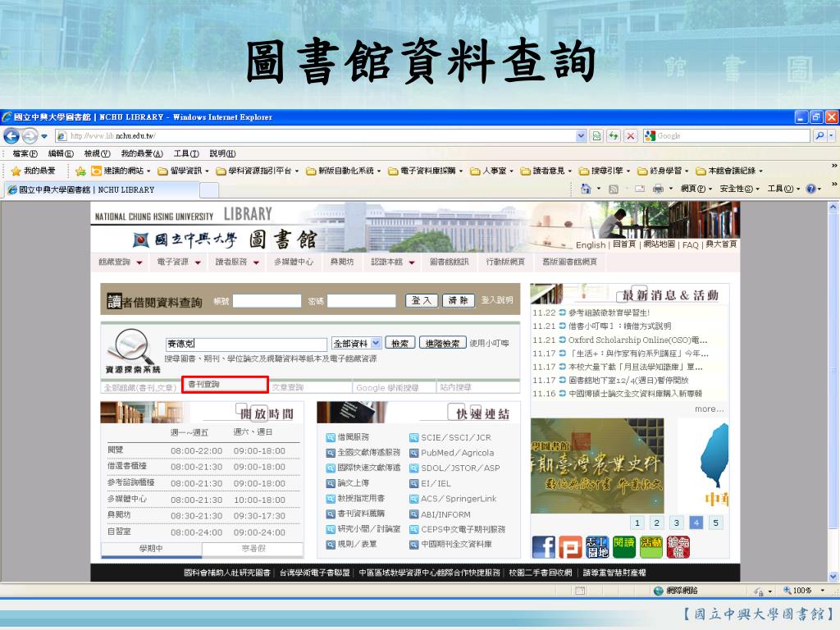This screenshot has width=840, height=630.
Task: Click the Refresh icon beside address bar
Action: coord(613,136)
